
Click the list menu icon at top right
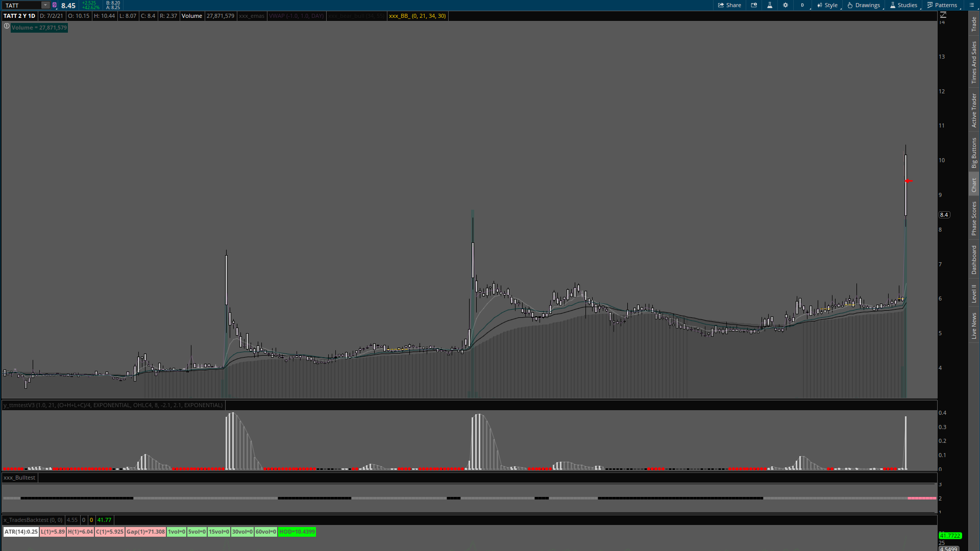(971, 5)
